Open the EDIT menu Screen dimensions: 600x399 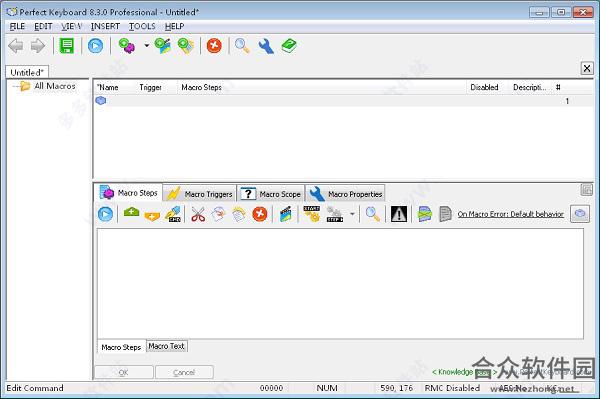(x=43, y=26)
